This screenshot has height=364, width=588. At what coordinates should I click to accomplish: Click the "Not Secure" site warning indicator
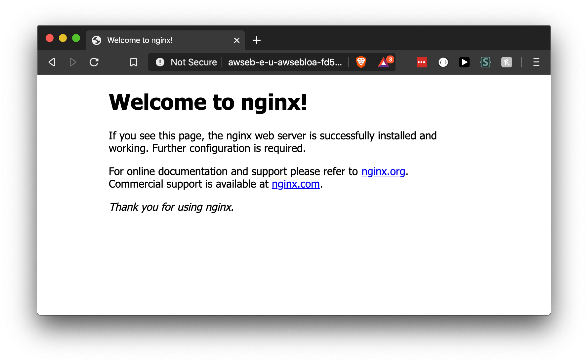(187, 62)
